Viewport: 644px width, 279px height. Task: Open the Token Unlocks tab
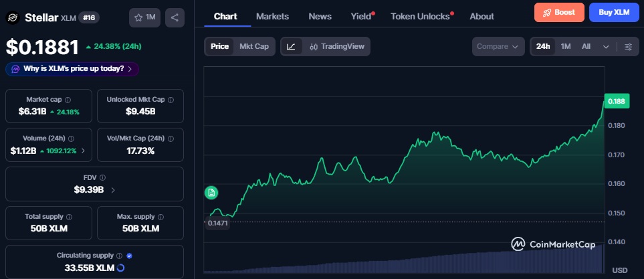(420, 17)
